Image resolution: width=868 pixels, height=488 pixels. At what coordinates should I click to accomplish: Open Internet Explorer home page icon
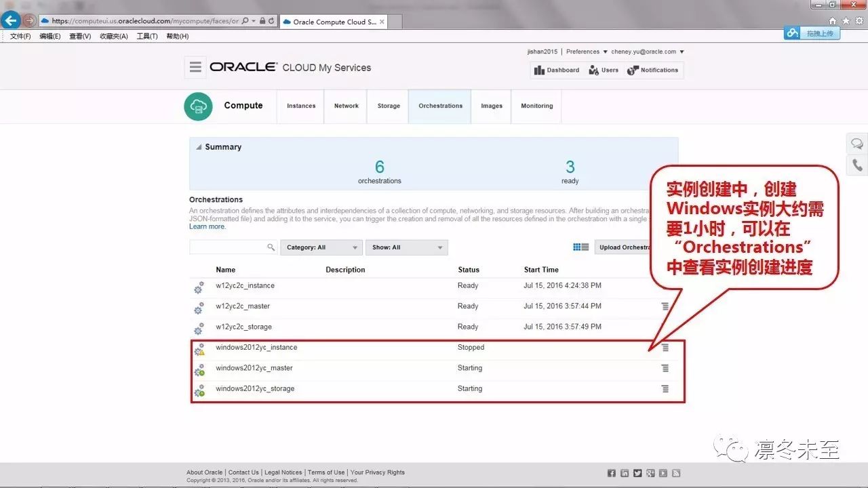tap(833, 21)
